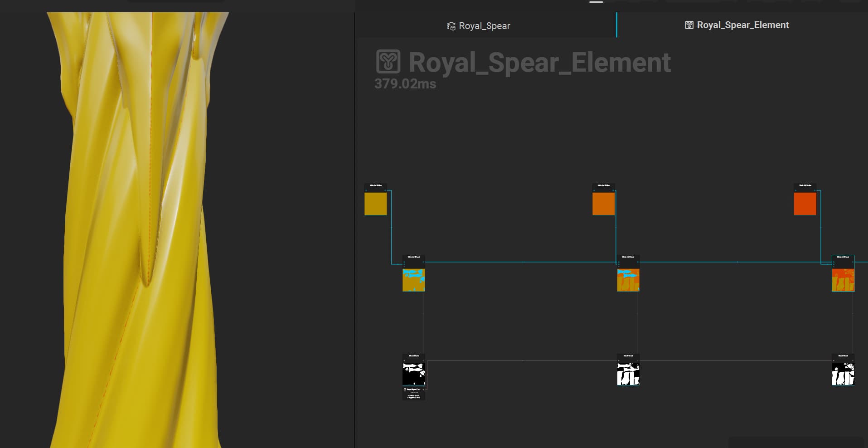Select the leftmost black-and-white mask node
Image resolution: width=868 pixels, height=448 pixels.
point(413,374)
